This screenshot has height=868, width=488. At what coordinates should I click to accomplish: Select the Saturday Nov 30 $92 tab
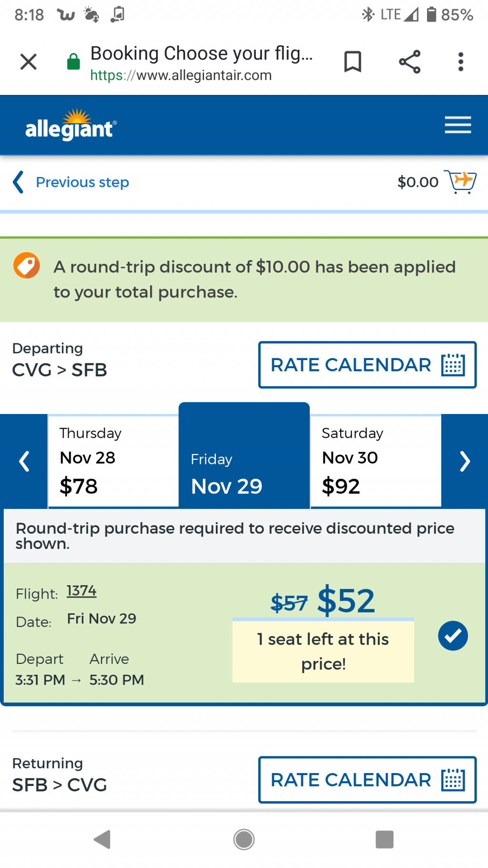[376, 461]
